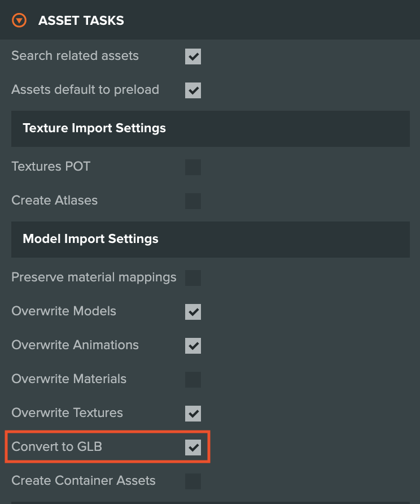Disable the highlighted Convert to GLB checkbox
Viewport: 420px width, 504px height.
click(193, 447)
